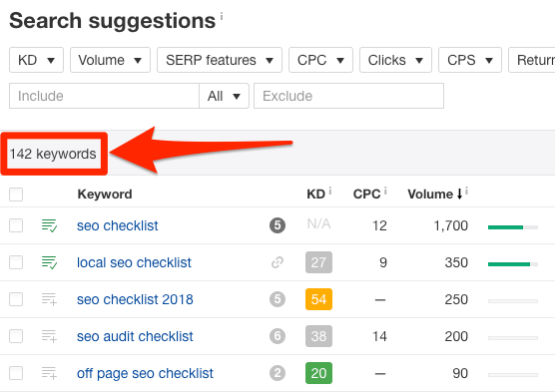Add off page seo checklist to a keyword list
The image size is (555, 392).
(x=49, y=373)
